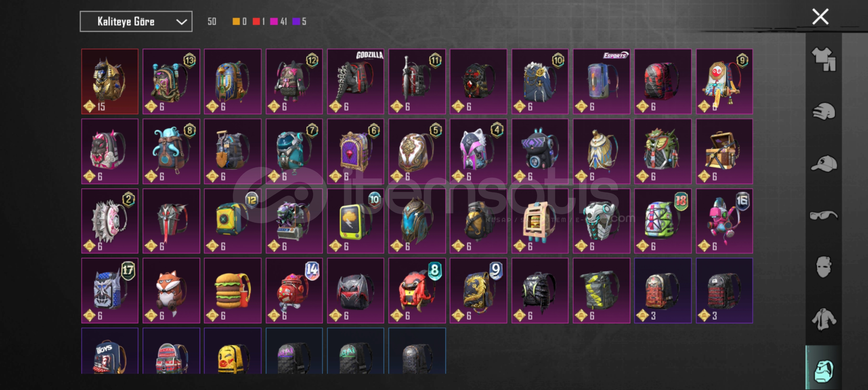Screen dimensions: 868x390
Task: Select the Godzilla backpack skin
Action: tap(356, 82)
